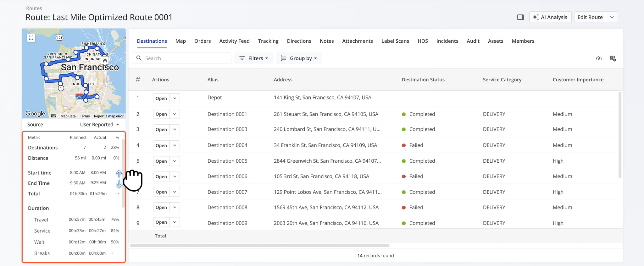Open the Orders tab

click(203, 41)
